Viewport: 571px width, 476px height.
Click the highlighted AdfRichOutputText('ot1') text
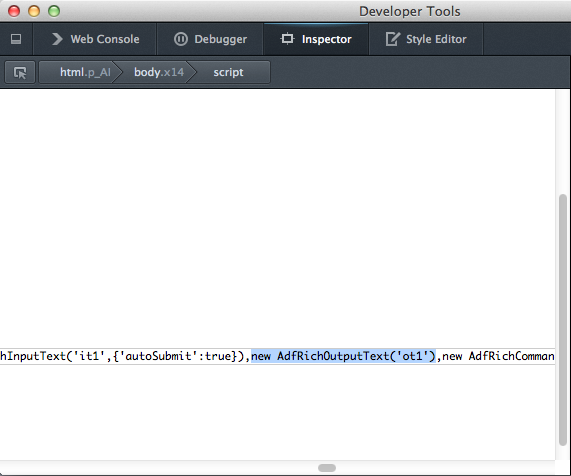[x=356, y=356]
